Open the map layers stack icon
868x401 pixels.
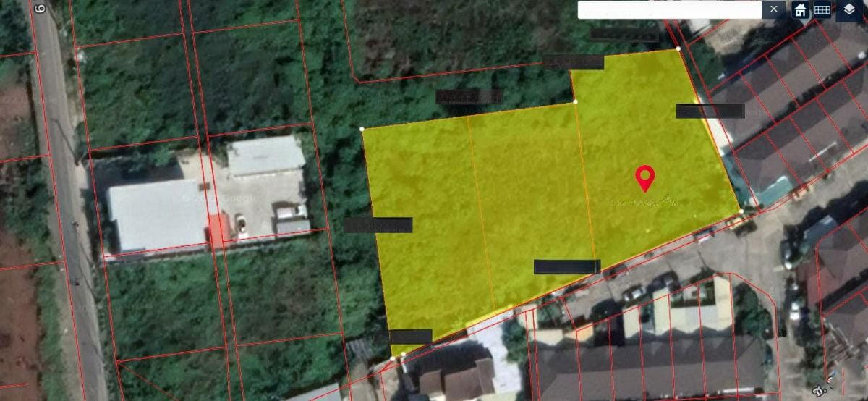pyautogui.click(x=849, y=9)
